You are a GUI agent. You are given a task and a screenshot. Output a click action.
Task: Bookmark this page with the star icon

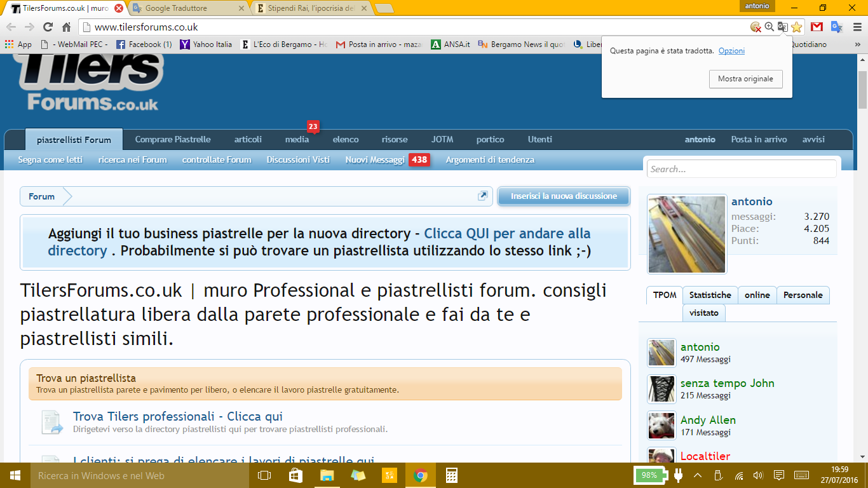(x=796, y=27)
